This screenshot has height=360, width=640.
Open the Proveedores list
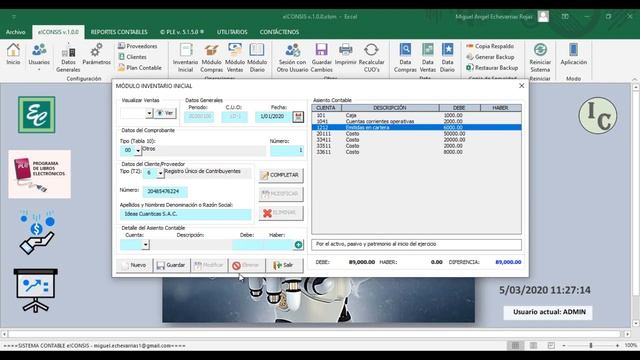tap(138, 46)
